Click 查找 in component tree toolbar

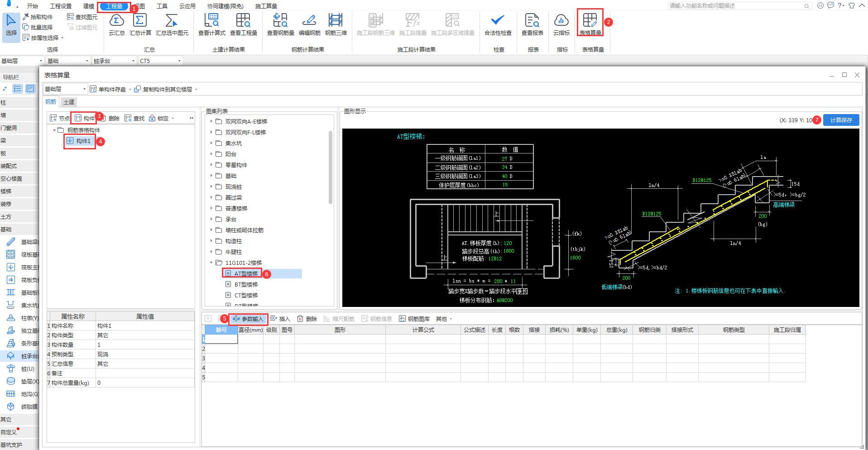(134, 118)
